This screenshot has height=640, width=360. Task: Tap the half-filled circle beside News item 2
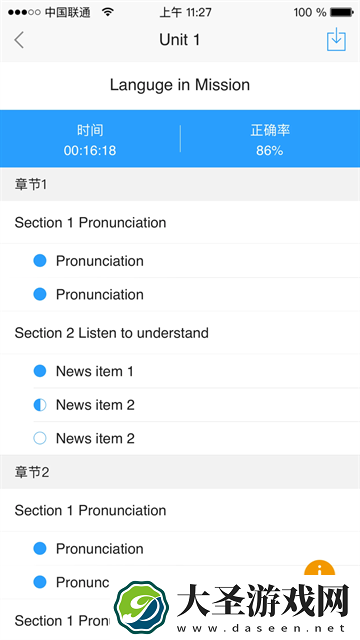40,405
